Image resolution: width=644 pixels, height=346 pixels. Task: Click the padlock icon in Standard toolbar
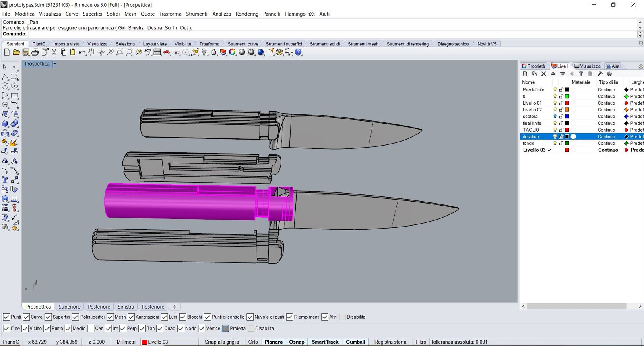pyautogui.click(x=214, y=52)
